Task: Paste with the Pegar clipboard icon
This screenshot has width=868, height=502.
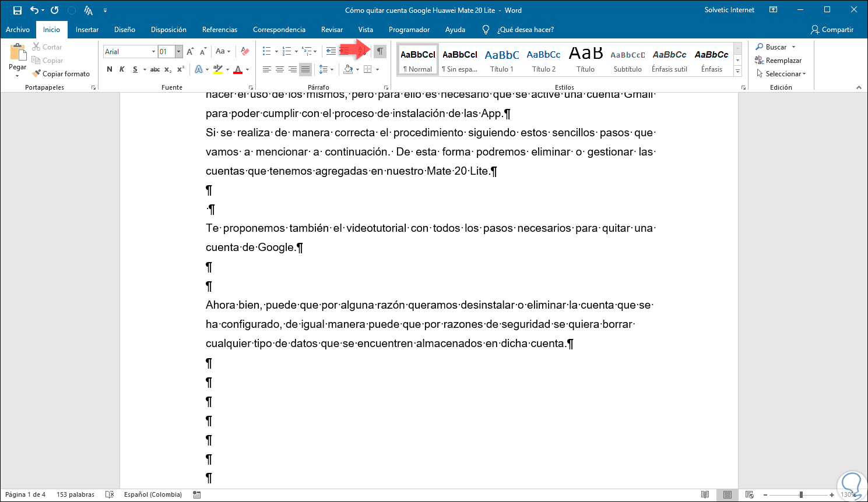Action: tap(17, 53)
